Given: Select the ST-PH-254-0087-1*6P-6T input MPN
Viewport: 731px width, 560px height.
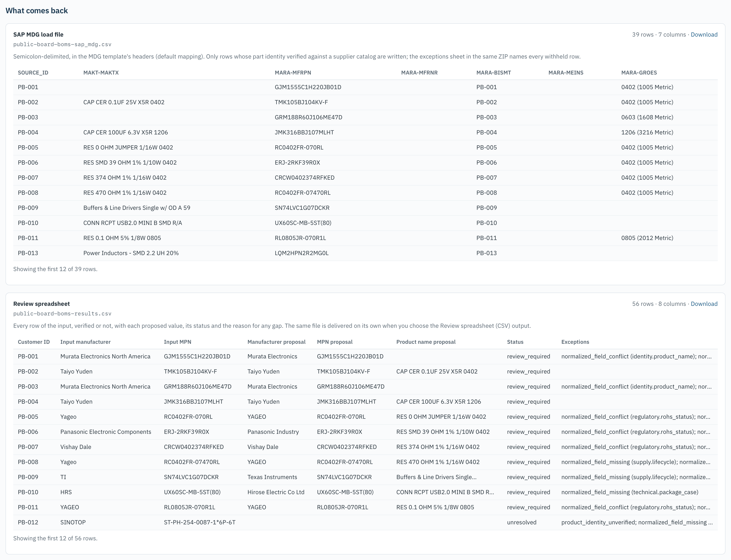Looking at the screenshot, I should pos(199,522).
